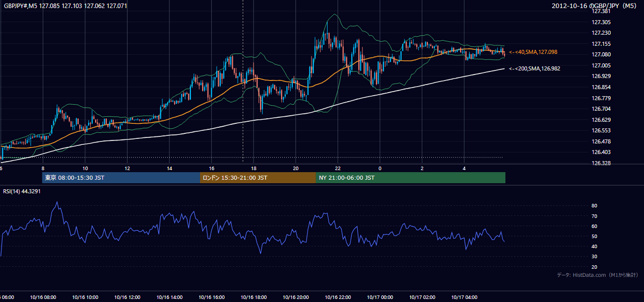Click price axis value 126.403
Screen dimensions: 644x302
[601, 152]
